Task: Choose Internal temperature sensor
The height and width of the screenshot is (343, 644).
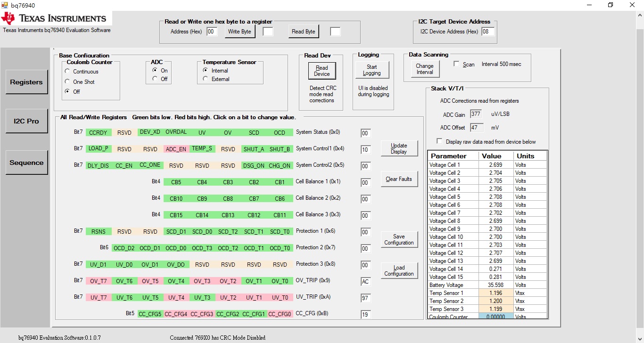Action: (205, 70)
